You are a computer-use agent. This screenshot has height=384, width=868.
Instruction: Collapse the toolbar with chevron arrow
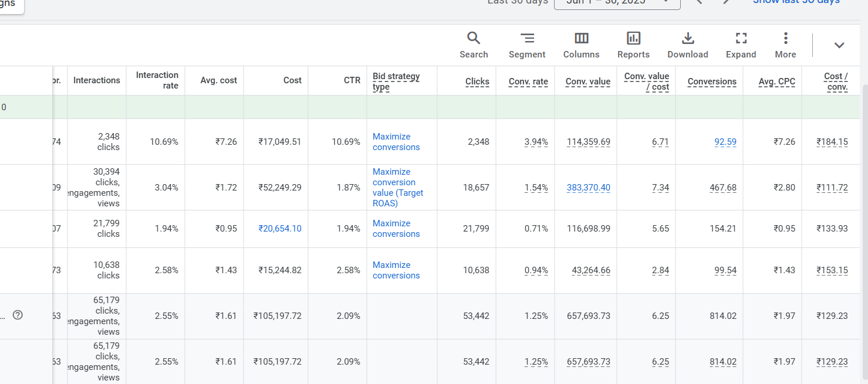click(x=839, y=45)
